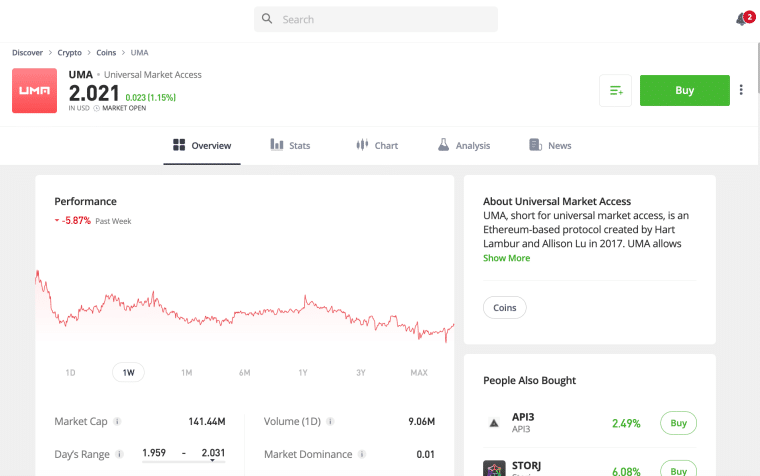Select the 1W chart range
760x476 pixels.
[128, 372]
